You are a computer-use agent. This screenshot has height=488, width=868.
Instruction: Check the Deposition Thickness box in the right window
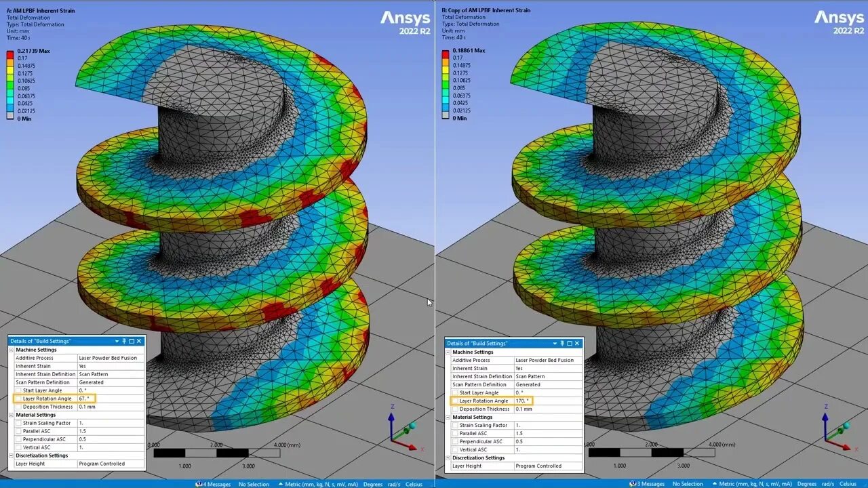coord(455,409)
